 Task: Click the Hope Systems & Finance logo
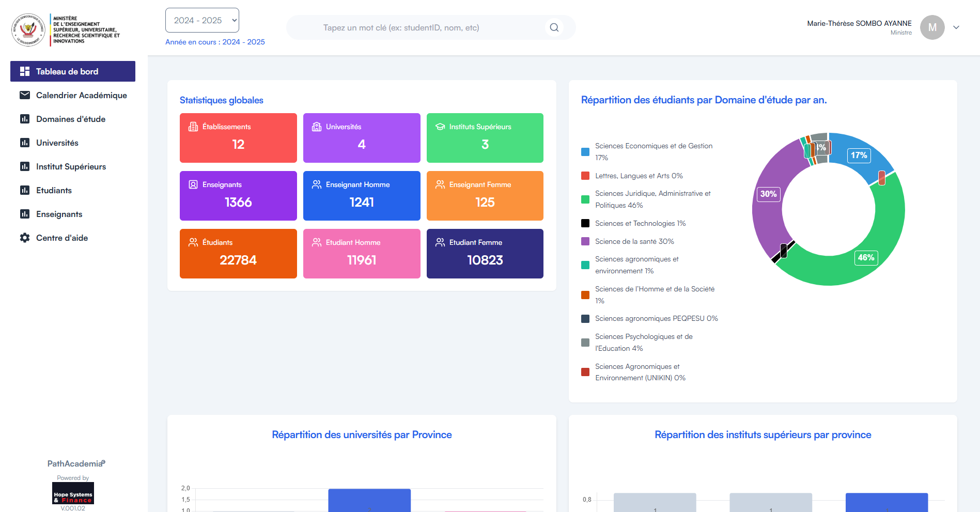[x=73, y=493]
